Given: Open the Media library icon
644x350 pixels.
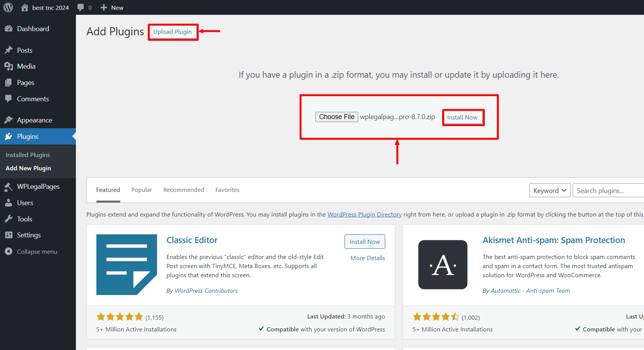Looking at the screenshot, I should (9, 66).
